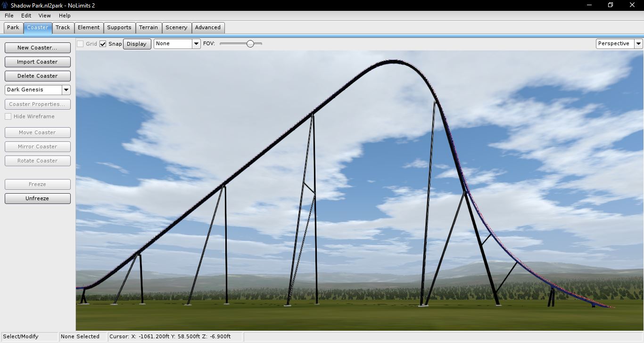Open the Edit menu
644x343 pixels.
tap(26, 16)
